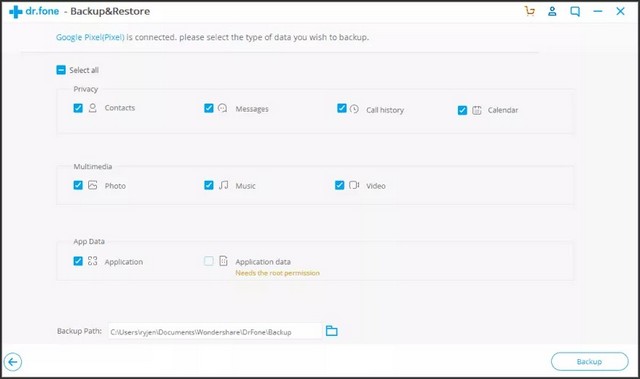Uncheck the Video checkbox
The height and width of the screenshot is (379, 640).
coord(339,185)
